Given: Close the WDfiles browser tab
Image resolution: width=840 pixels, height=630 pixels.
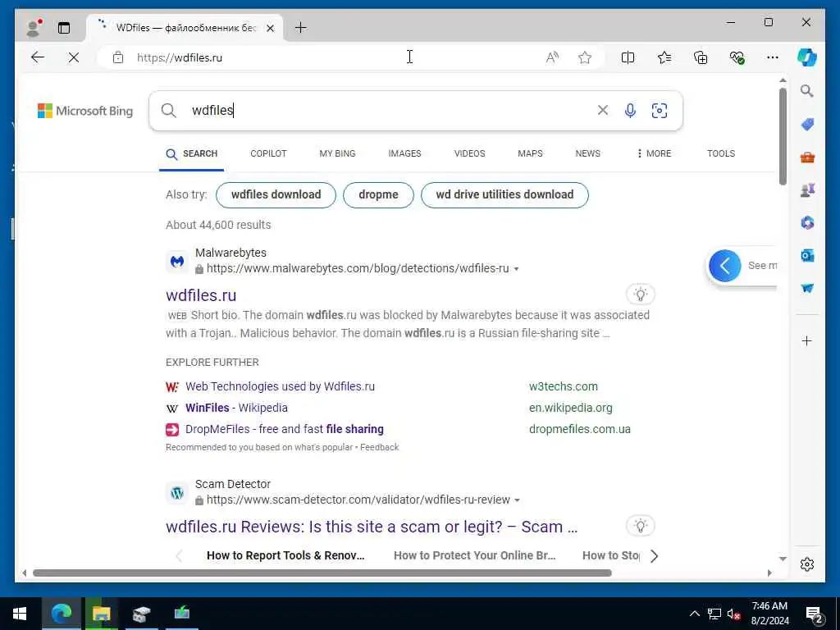Looking at the screenshot, I should tap(271, 28).
